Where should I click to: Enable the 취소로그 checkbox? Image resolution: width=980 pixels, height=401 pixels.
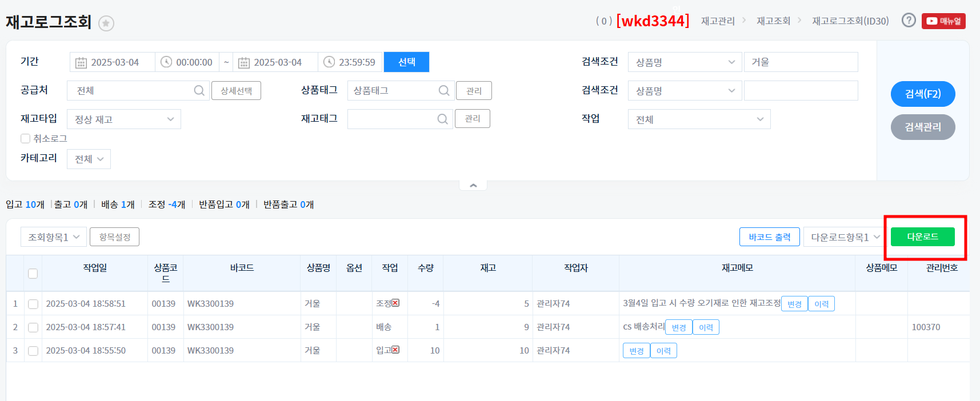point(25,138)
